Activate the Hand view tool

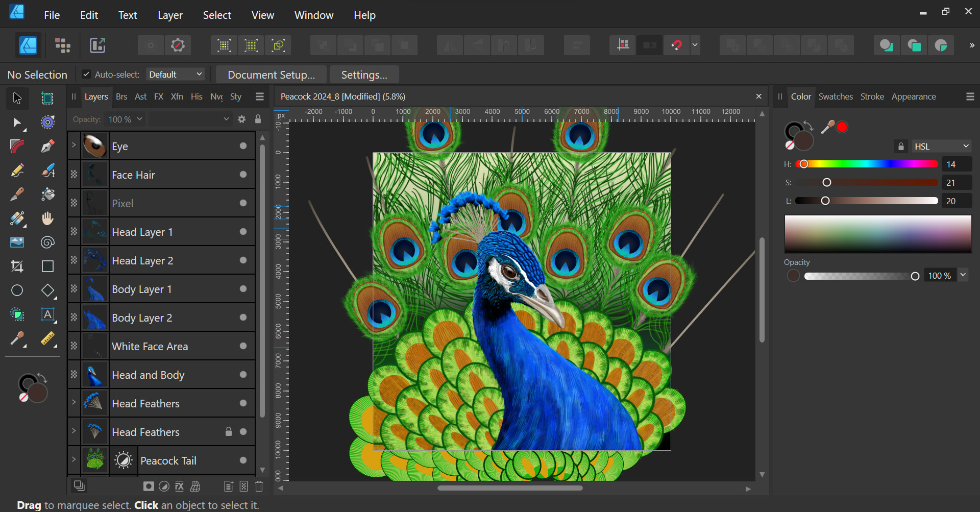tap(47, 218)
